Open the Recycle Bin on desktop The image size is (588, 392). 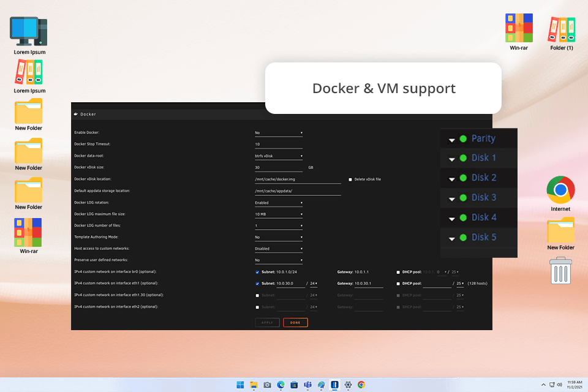(560, 271)
